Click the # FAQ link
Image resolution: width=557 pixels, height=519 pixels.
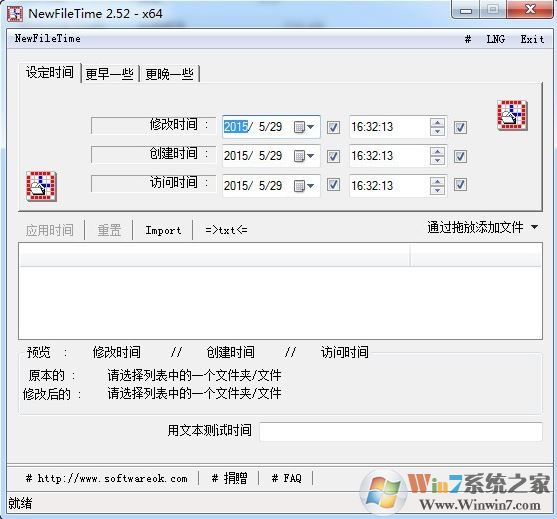click(286, 479)
